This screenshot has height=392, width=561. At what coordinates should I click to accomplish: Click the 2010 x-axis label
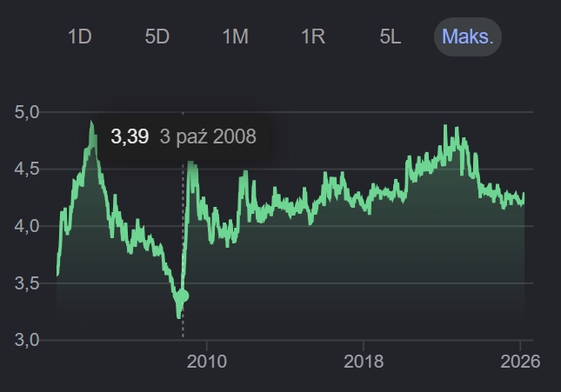pyautogui.click(x=207, y=362)
